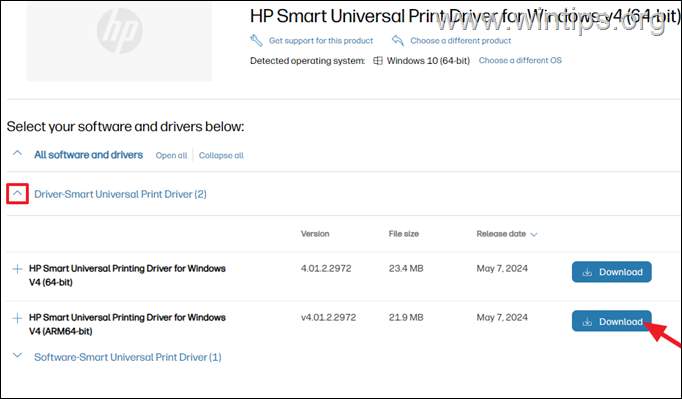Click version 4.01.2.2972 value
This screenshot has width=682, height=399.
(326, 268)
